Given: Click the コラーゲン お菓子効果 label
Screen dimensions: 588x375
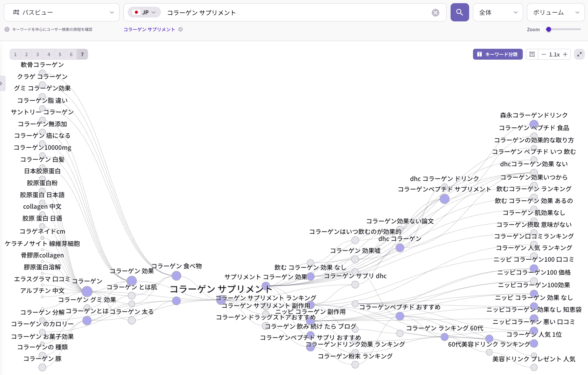Looking at the screenshot, I should tap(42, 336).
